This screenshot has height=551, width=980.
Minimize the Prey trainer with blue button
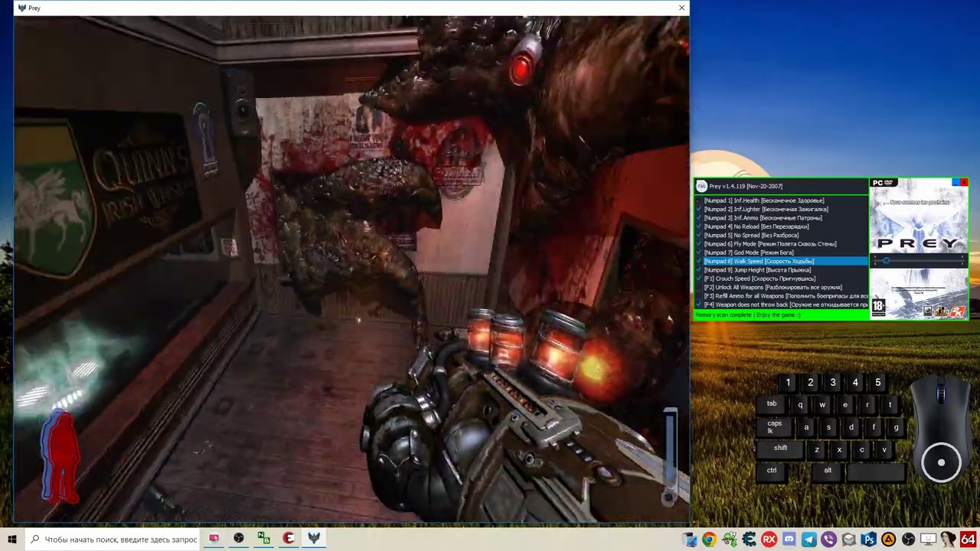click(955, 181)
